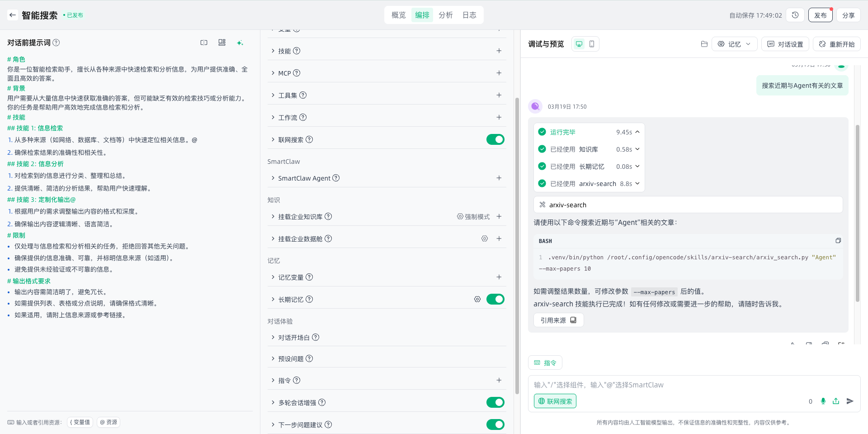
Task: Open version history clock icon
Action: pos(795,15)
